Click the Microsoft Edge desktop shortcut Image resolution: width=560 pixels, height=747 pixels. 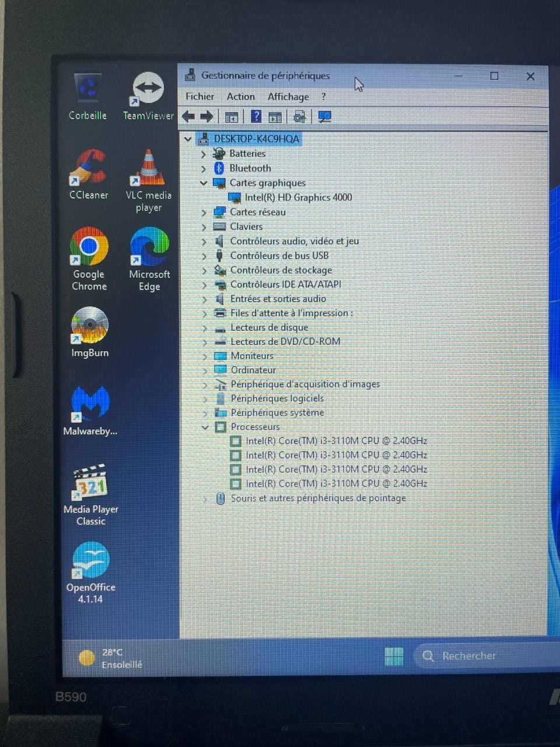coord(150,259)
